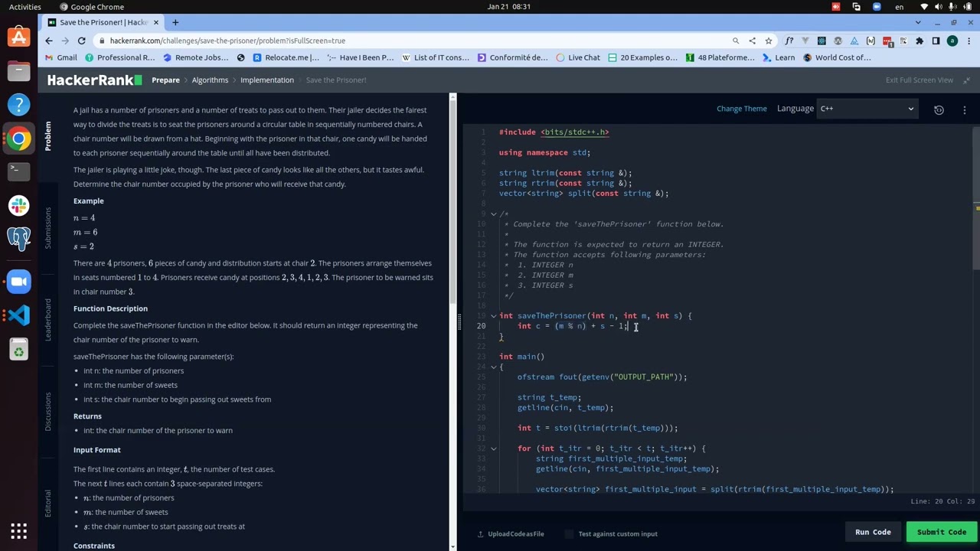Click the code editor vertical scrollbar
This screenshot has width=980, height=551.
coord(976,197)
